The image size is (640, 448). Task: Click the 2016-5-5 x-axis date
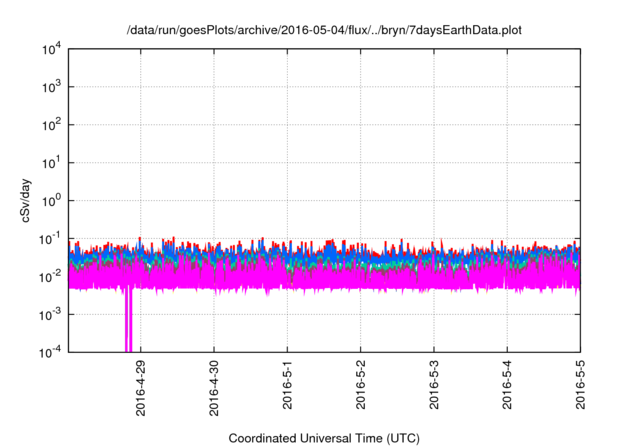pyautogui.click(x=580, y=385)
